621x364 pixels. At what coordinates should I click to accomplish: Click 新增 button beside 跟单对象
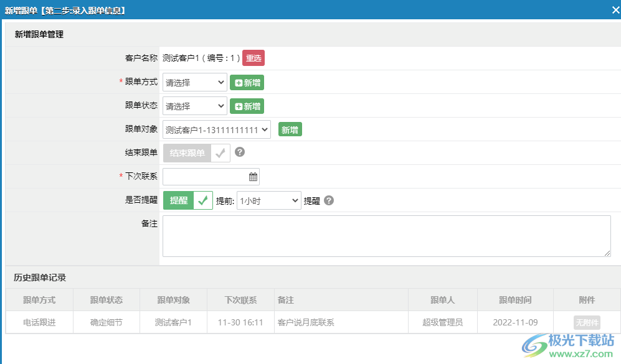click(290, 130)
